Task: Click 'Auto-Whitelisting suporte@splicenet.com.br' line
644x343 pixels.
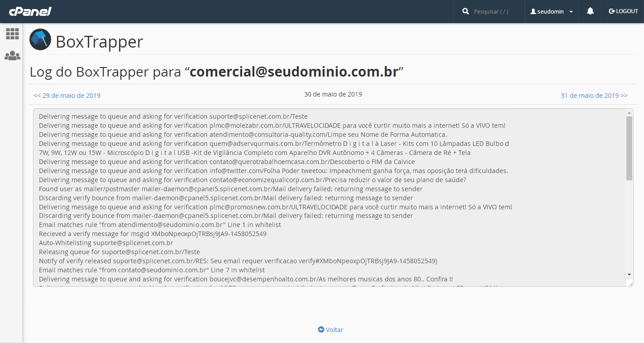Action: (106, 243)
